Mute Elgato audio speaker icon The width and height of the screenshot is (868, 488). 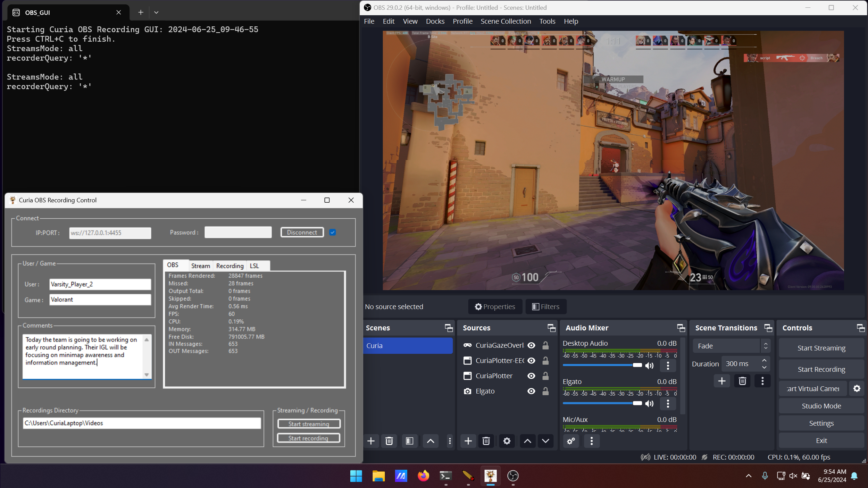[649, 403]
